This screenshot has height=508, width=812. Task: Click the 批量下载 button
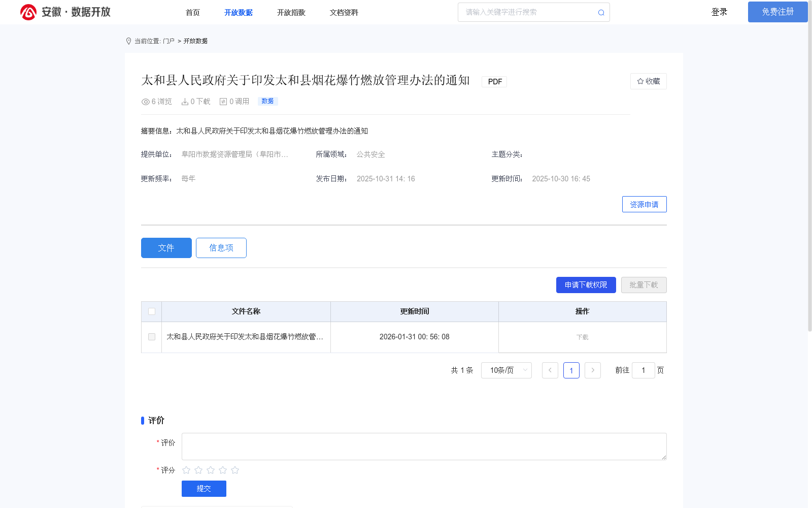click(x=644, y=285)
